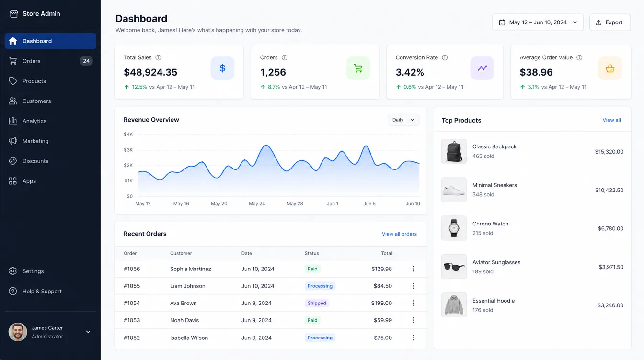Image resolution: width=644 pixels, height=360 pixels.
Task: Click the Products tag icon in sidebar
Action: [13, 81]
